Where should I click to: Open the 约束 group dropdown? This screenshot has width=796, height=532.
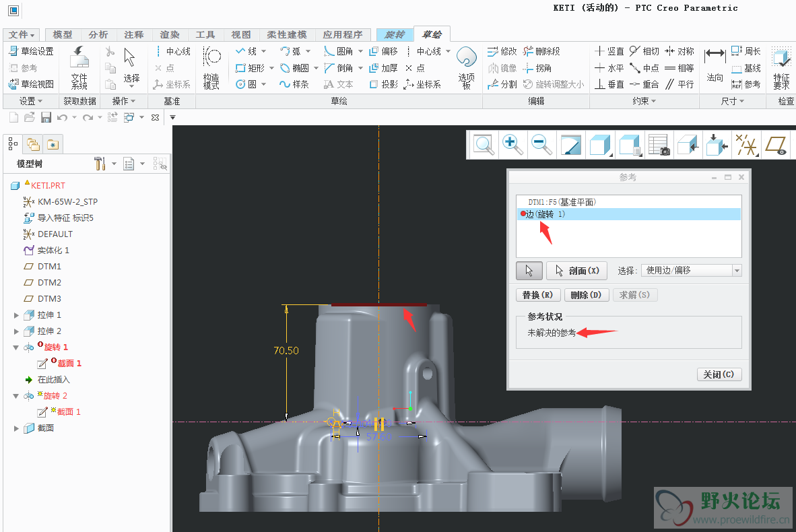644,101
